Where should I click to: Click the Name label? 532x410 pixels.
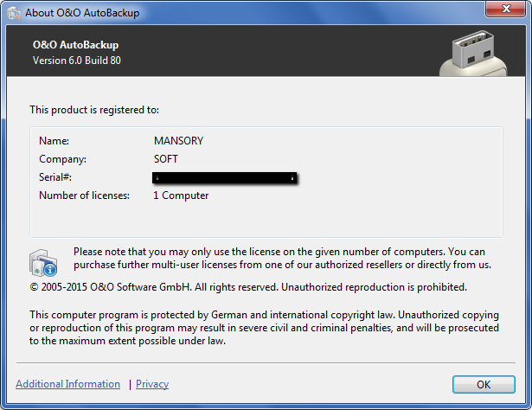point(54,140)
